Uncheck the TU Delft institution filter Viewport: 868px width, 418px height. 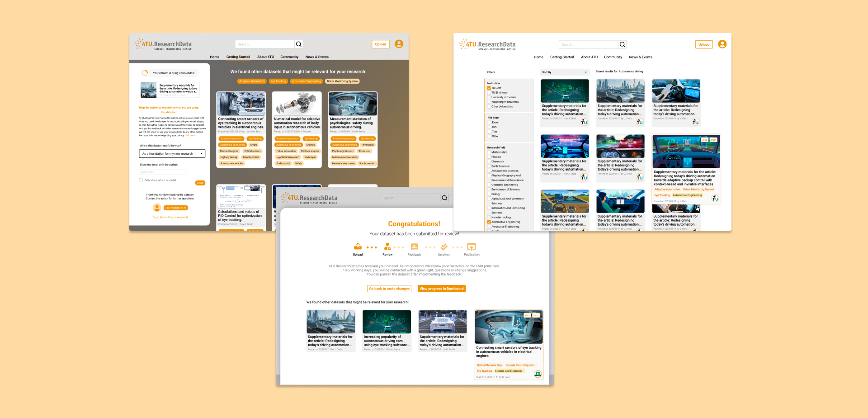489,88
